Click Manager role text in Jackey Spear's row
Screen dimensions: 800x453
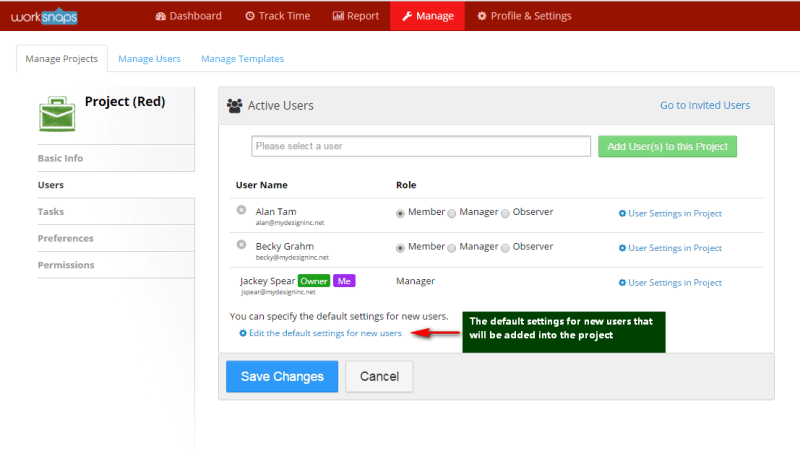pos(415,281)
